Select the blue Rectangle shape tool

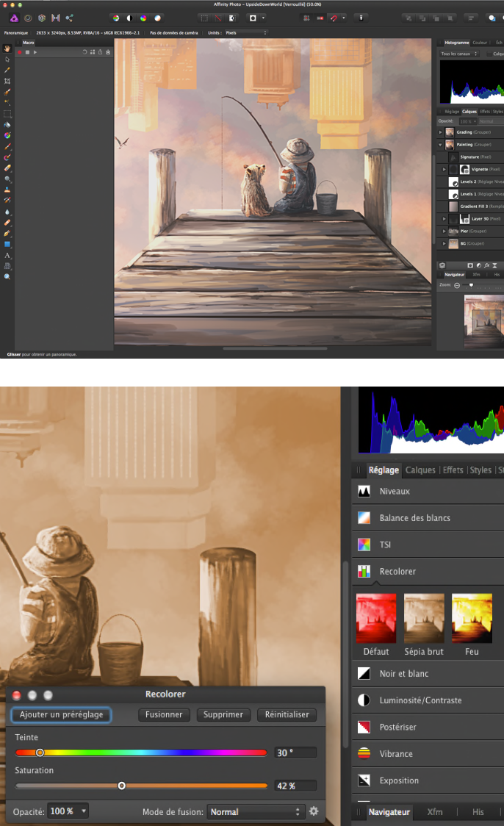pos(7,245)
